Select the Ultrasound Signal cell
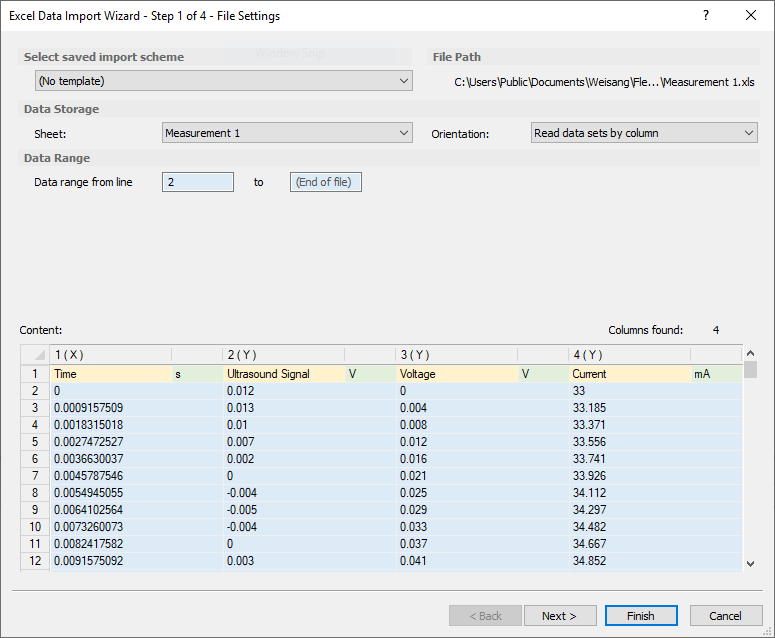The width and height of the screenshot is (775, 638). (x=284, y=374)
